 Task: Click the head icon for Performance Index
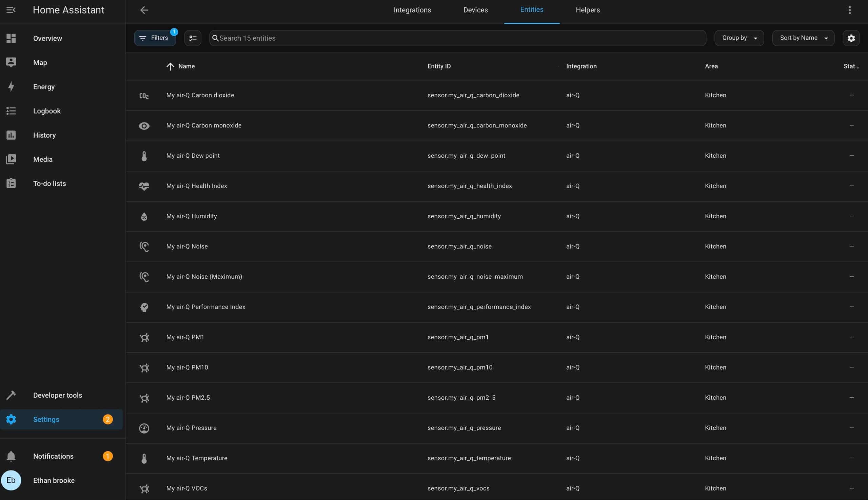[144, 307]
